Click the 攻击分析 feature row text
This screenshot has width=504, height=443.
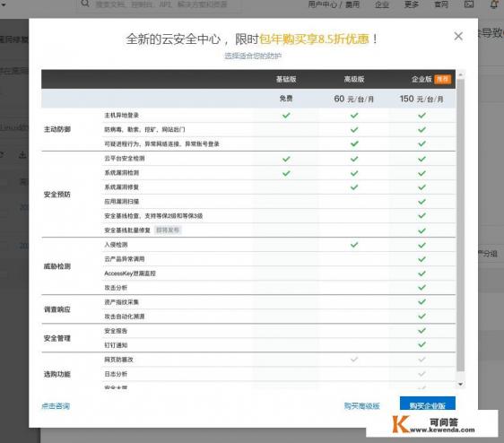pyautogui.click(x=116, y=288)
